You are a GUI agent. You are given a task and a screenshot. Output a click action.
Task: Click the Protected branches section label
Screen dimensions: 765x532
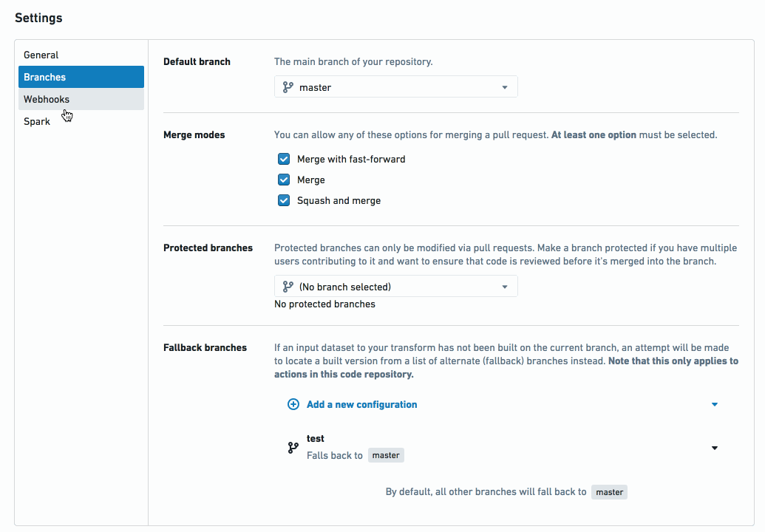pyautogui.click(x=208, y=248)
